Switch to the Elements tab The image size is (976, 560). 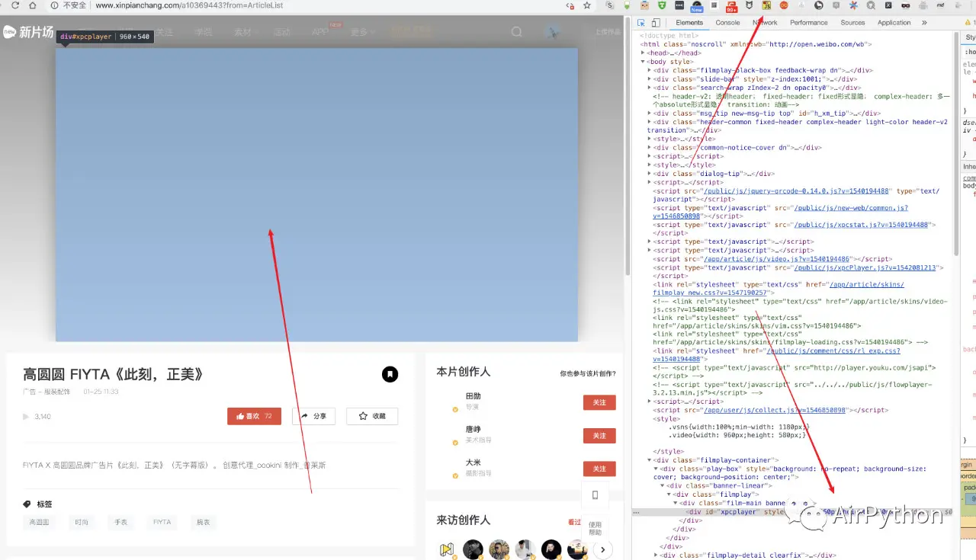pos(689,23)
